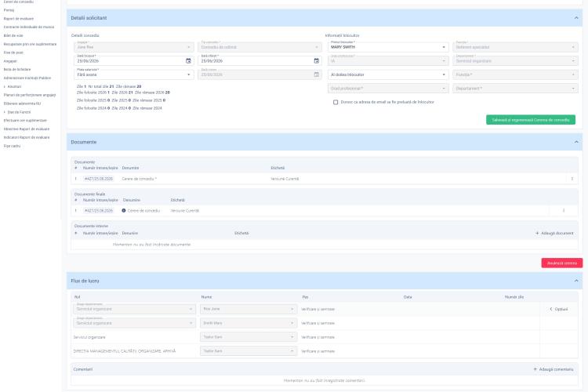588x392 pixels.
Task: Open the Fără avans salary payment dropdown
Action: point(134,74)
